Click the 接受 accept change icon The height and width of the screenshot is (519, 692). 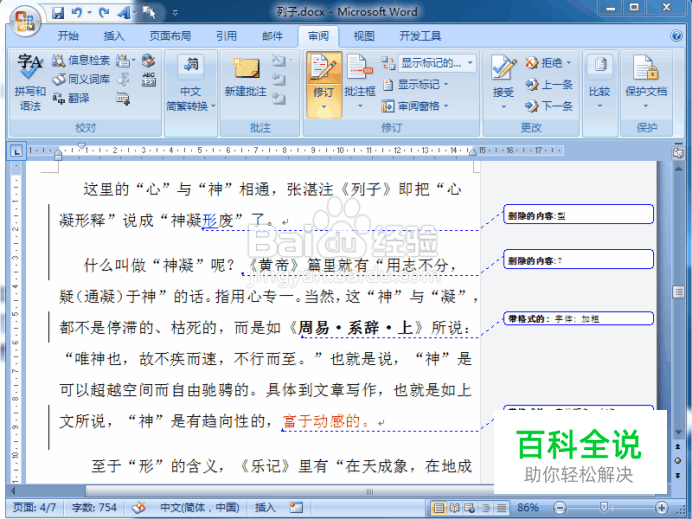(x=504, y=69)
